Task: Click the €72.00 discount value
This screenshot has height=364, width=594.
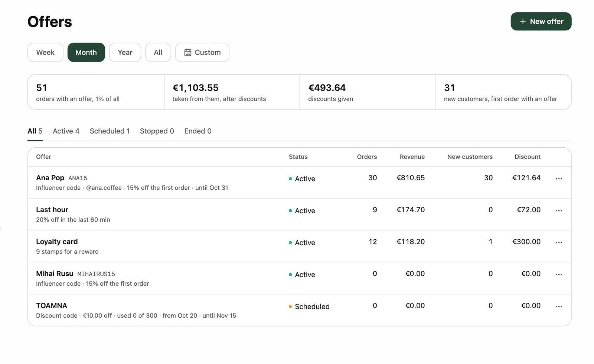Action: [x=529, y=210]
